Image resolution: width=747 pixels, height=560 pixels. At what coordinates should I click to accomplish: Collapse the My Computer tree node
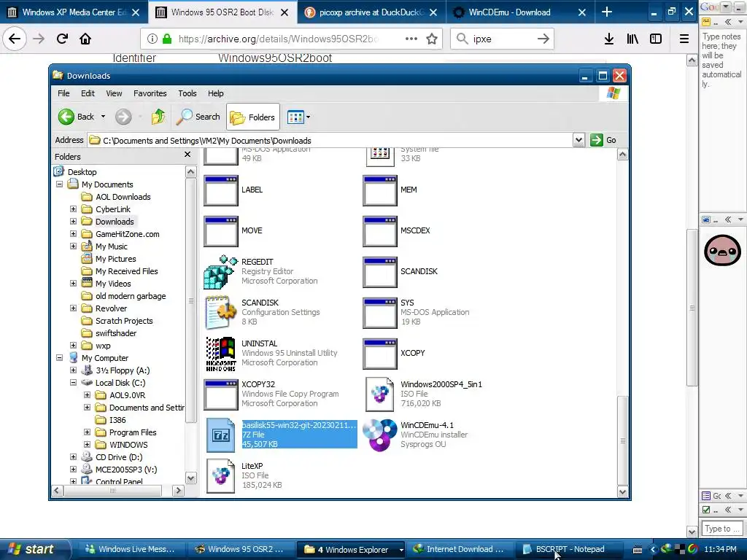point(60,357)
